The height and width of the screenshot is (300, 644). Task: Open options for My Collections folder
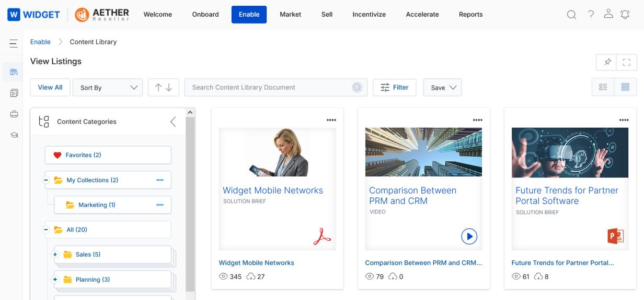[x=160, y=180]
